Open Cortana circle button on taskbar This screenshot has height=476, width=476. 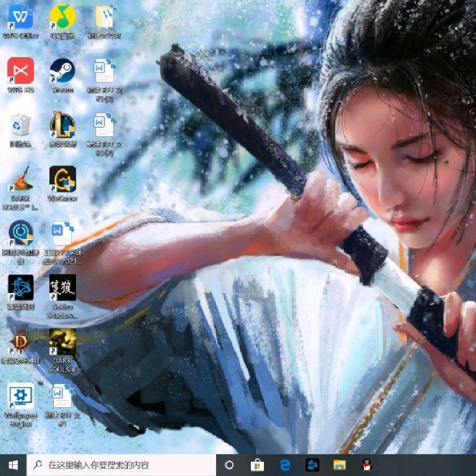pyautogui.click(x=229, y=465)
